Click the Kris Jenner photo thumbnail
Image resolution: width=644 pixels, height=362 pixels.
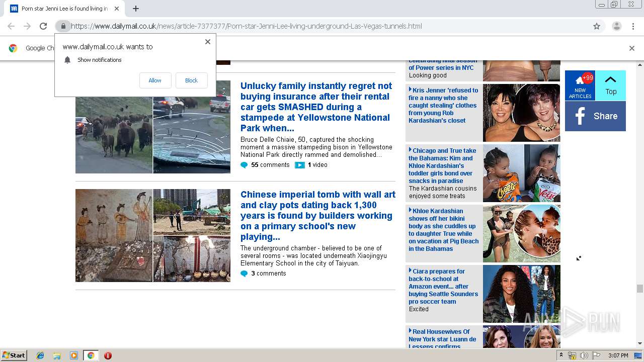pyautogui.click(x=522, y=113)
